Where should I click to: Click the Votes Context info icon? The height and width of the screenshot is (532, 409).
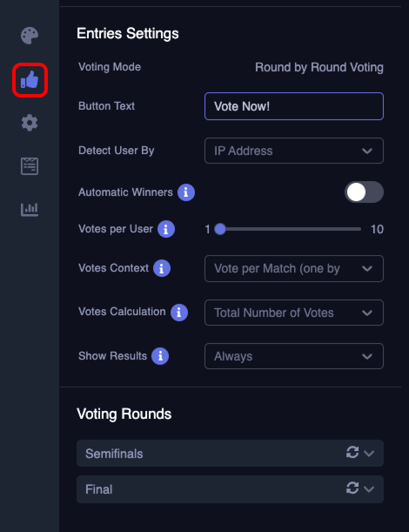pos(161,268)
